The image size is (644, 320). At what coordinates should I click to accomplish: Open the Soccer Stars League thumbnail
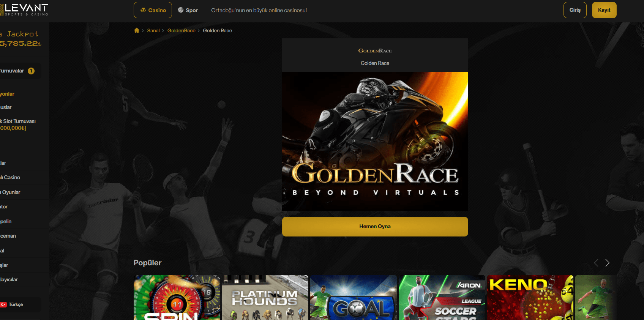(442, 298)
